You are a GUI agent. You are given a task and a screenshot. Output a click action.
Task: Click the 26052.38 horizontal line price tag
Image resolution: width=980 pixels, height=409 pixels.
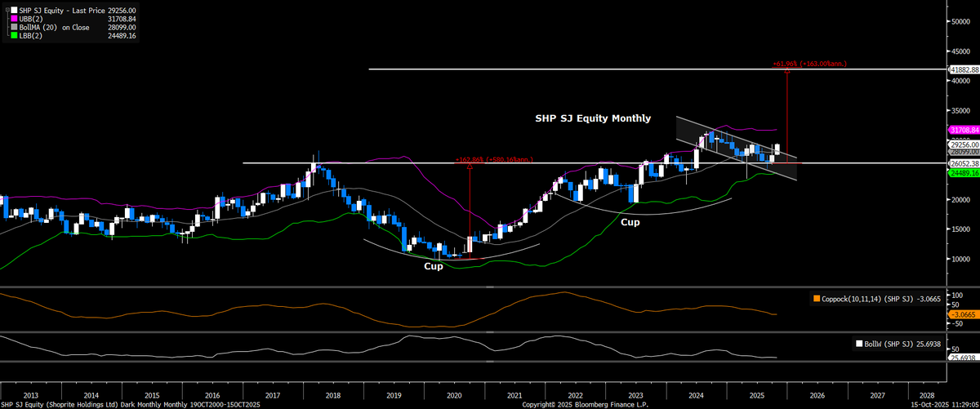pyautogui.click(x=964, y=163)
